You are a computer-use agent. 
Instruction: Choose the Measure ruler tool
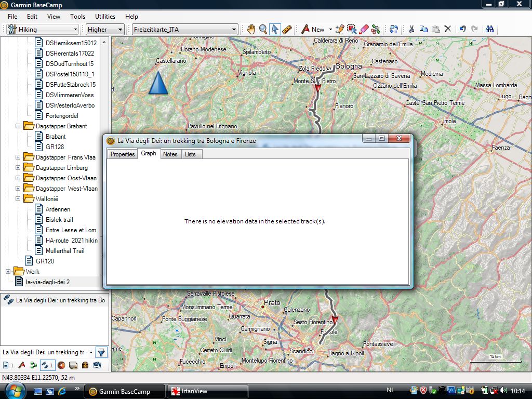[287, 30]
